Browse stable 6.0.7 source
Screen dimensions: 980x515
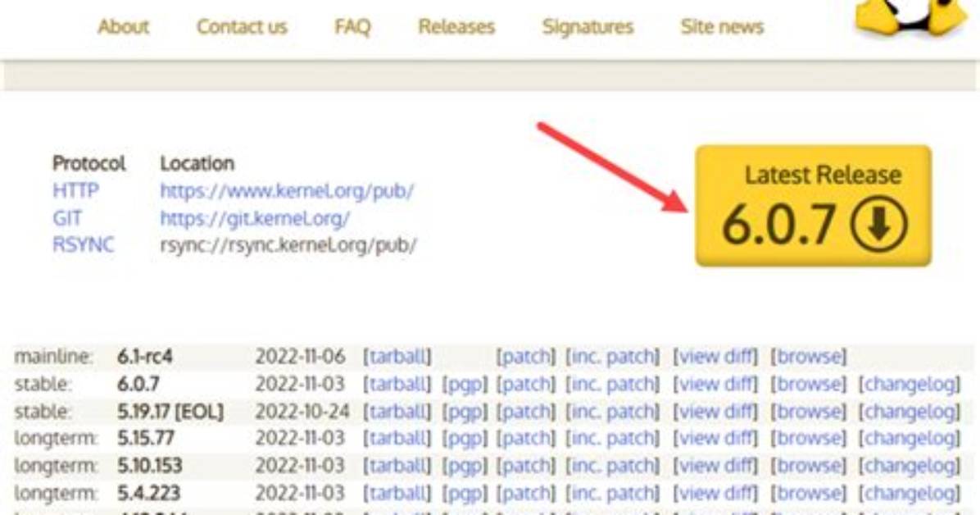(x=808, y=384)
